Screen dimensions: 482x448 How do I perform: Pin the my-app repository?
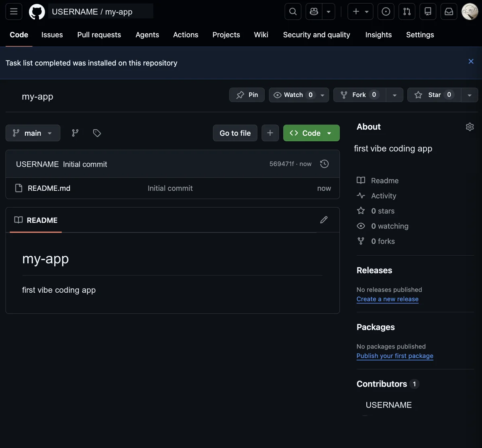[247, 95]
